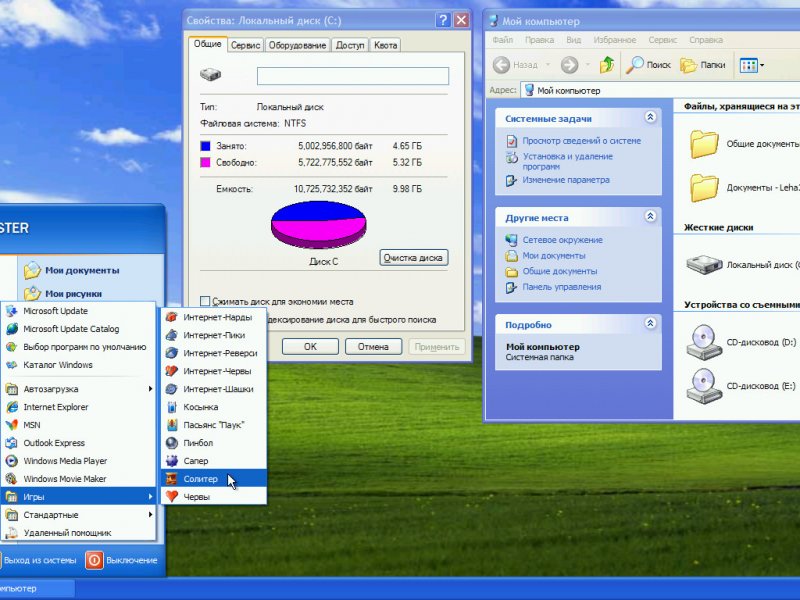Click the Очистка диска button
This screenshot has height=600, width=800.
pos(413,258)
